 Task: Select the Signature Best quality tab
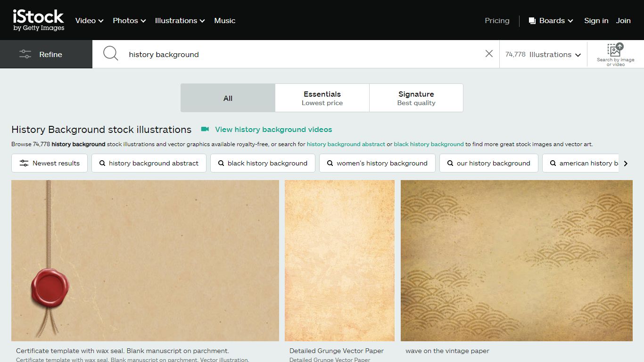pyautogui.click(x=416, y=98)
